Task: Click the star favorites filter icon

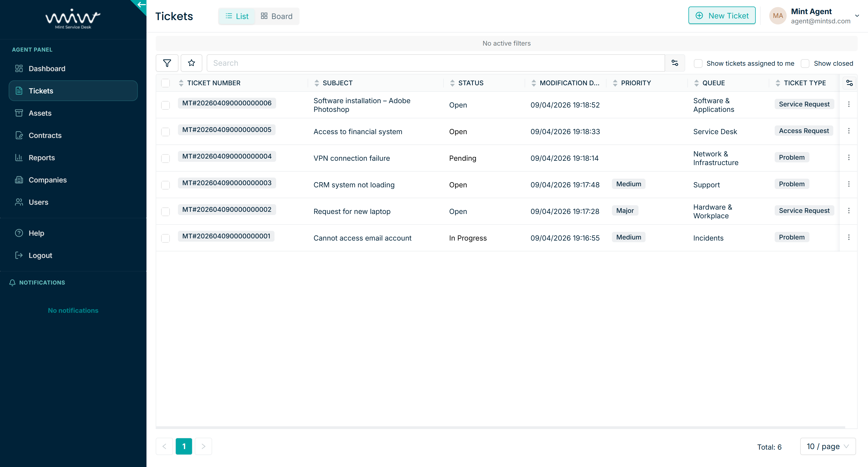Action: click(192, 63)
